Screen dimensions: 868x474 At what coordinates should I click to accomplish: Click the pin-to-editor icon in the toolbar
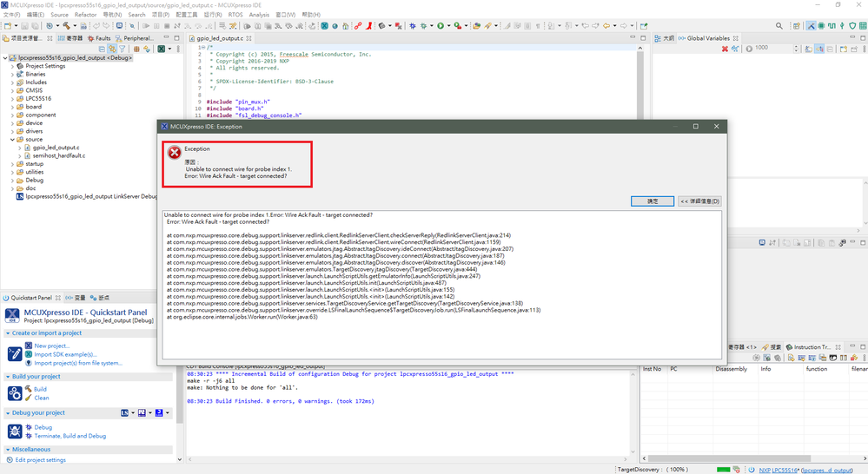(x=644, y=25)
